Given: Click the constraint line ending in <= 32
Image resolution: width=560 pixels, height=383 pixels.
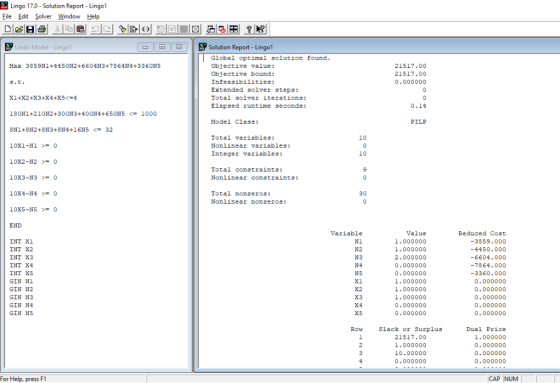Looking at the screenshot, I should click(x=61, y=130).
